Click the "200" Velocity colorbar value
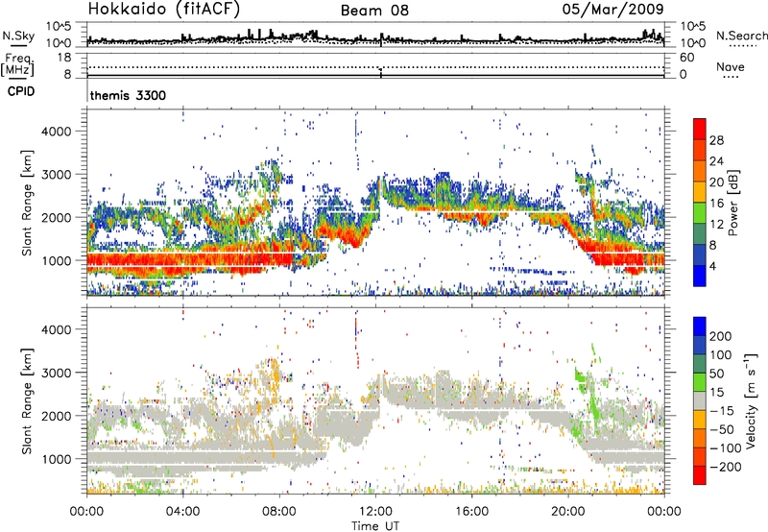768x532 pixels. tap(721, 336)
